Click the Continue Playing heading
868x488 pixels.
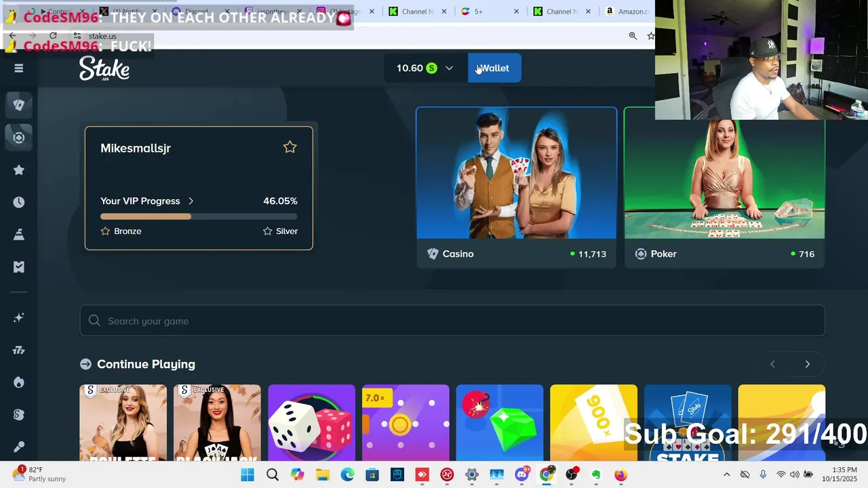(x=146, y=364)
